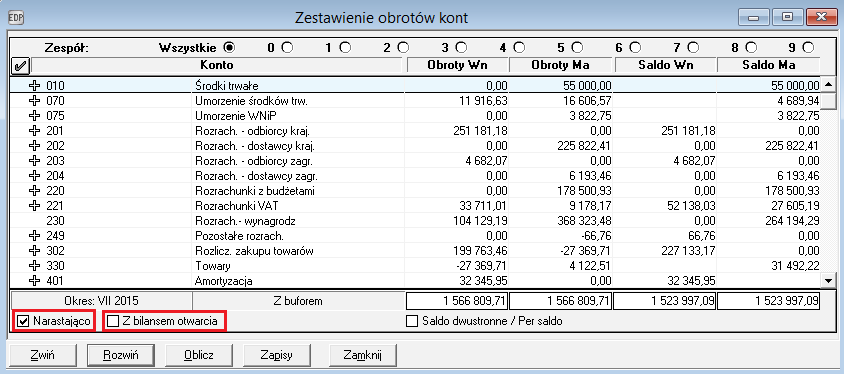Click Saldo Wn total 1 523 997,09

(x=665, y=301)
